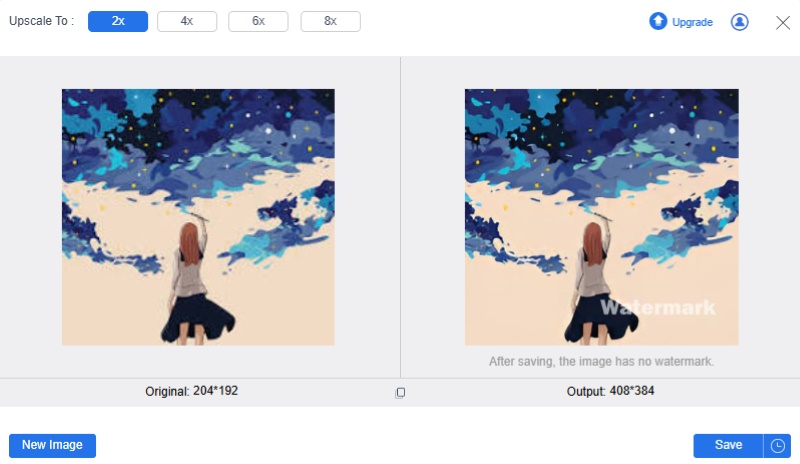
Task: Open the user account profile icon
Action: [739, 21]
